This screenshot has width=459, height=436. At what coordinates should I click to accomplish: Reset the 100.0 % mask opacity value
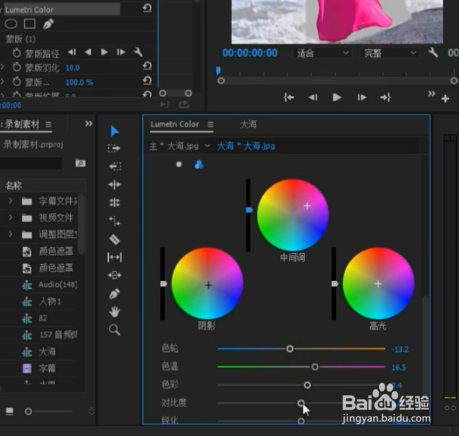[x=147, y=80]
